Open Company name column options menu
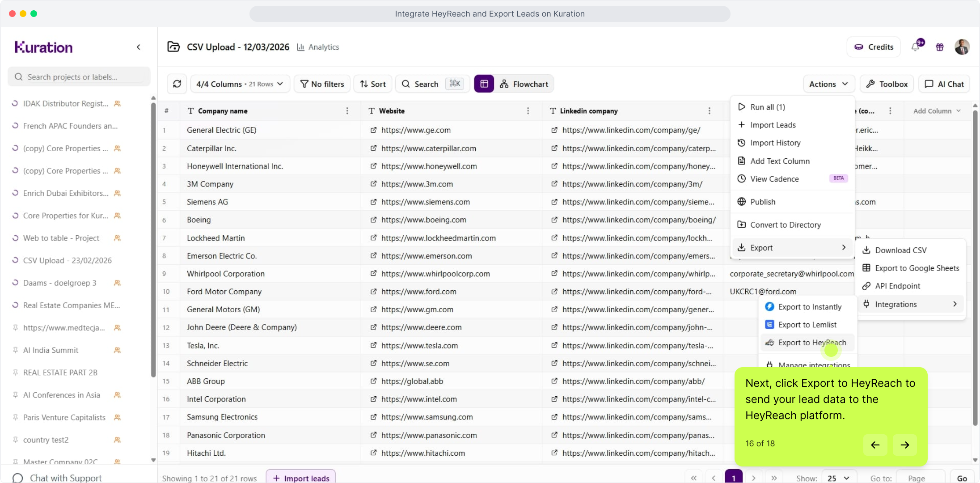This screenshot has height=483, width=980. click(347, 111)
